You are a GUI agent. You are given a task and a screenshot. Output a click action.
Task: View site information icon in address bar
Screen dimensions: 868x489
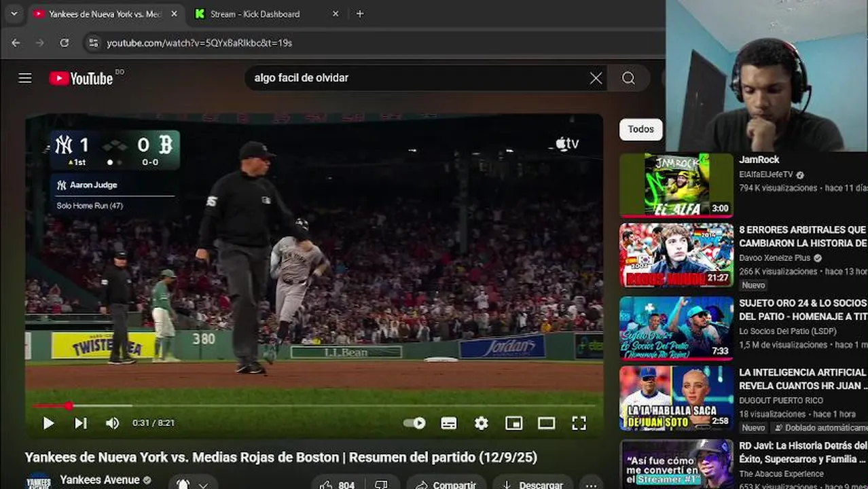point(93,43)
